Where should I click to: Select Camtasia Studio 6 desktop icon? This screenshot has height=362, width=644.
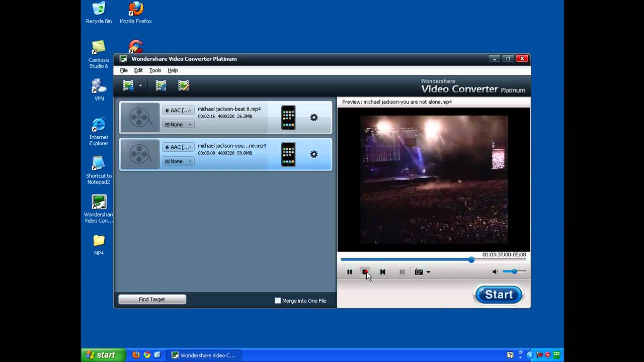tap(99, 54)
